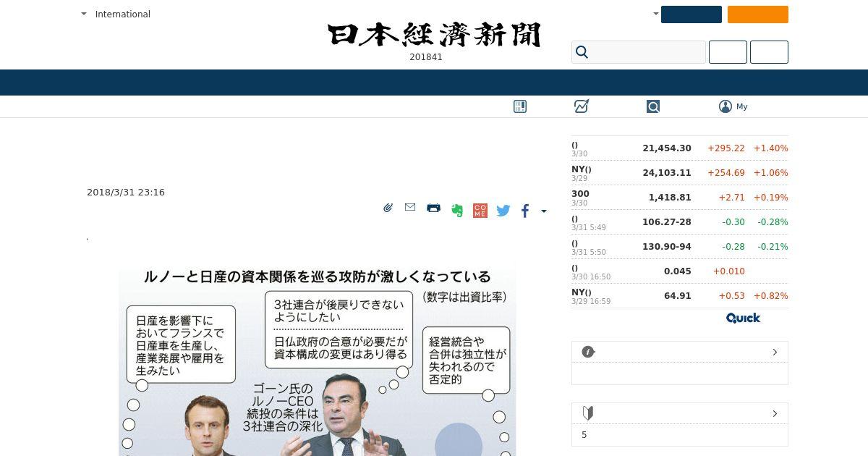Select the yield value 0.045

coord(678,271)
